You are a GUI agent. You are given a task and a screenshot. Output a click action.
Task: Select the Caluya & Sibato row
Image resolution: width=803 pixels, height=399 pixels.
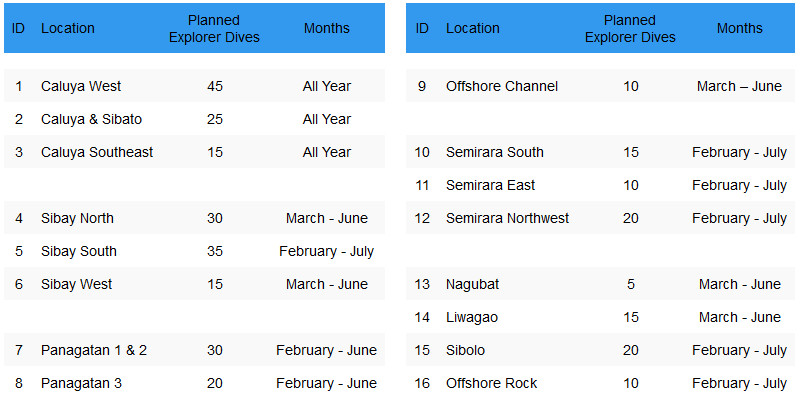pyautogui.click(x=194, y=119)
